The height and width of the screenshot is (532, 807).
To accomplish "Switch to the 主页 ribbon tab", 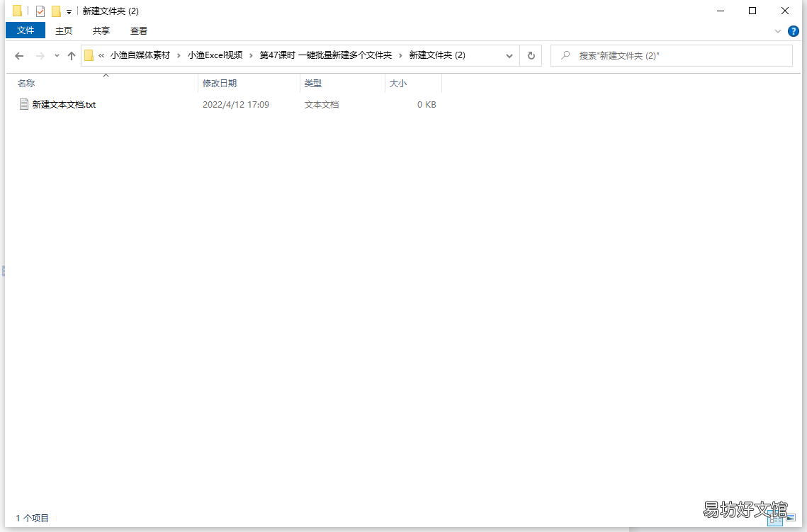I will tap(64, 31).
